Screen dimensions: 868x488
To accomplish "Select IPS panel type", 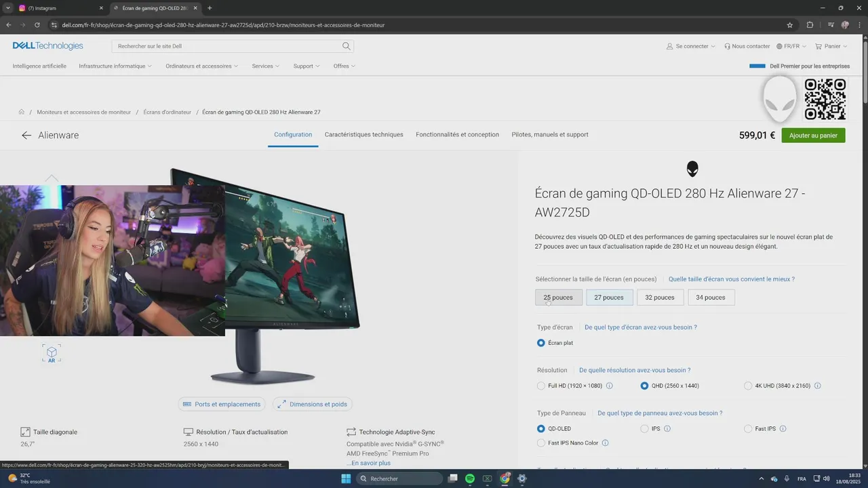I will (x=644, y=428).
